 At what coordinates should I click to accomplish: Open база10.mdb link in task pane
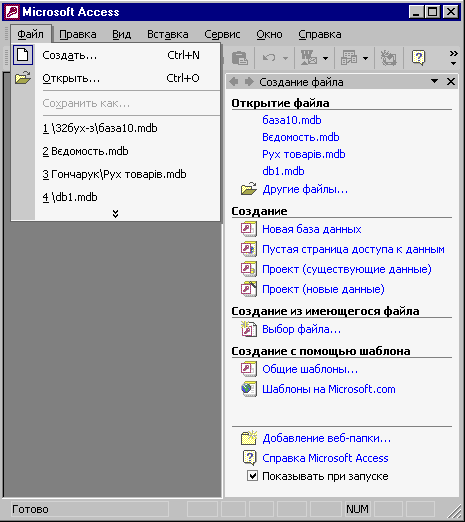coord(292,120)
